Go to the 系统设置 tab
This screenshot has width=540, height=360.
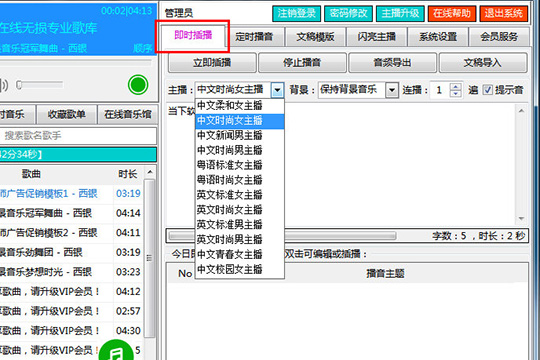438,37
